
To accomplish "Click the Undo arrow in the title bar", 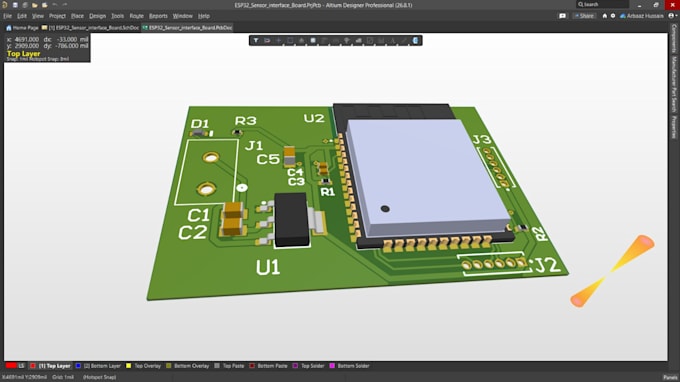I will pos(55,5).
